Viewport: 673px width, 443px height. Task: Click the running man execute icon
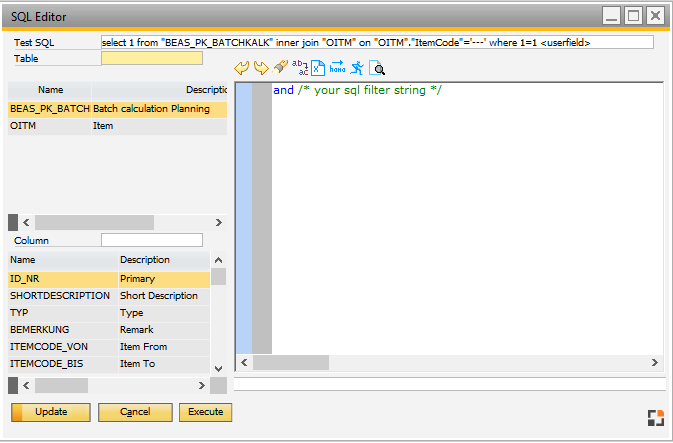coord(357,68)
